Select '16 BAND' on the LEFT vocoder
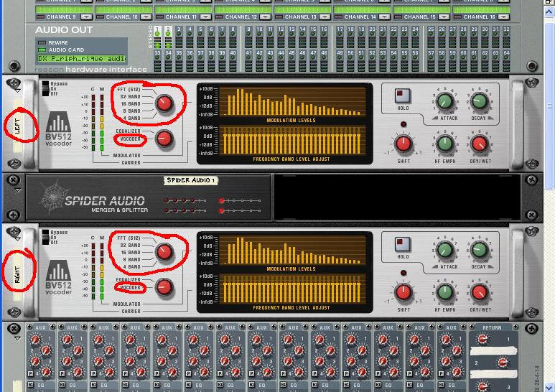The image size is (555, 392). point(131,103)
